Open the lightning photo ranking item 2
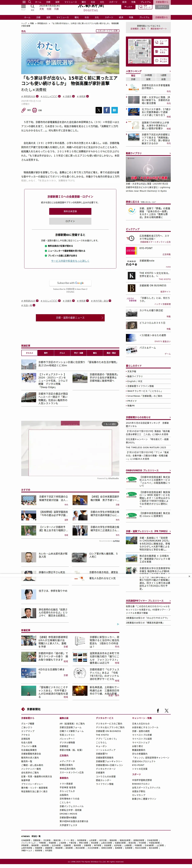Viewport: 192px width, 868px height. [134, 100]
